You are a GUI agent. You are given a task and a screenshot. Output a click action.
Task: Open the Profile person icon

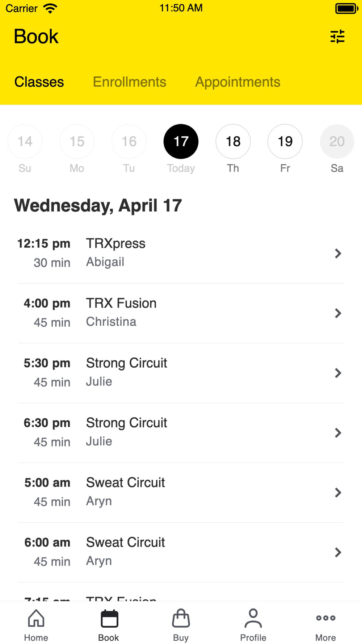[x=253, y=619]
